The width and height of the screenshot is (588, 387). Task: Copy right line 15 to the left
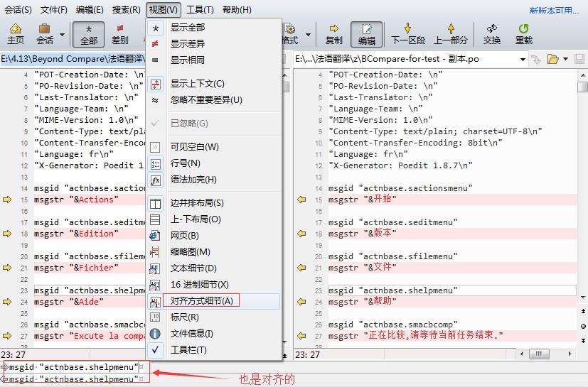pos(301,200)
